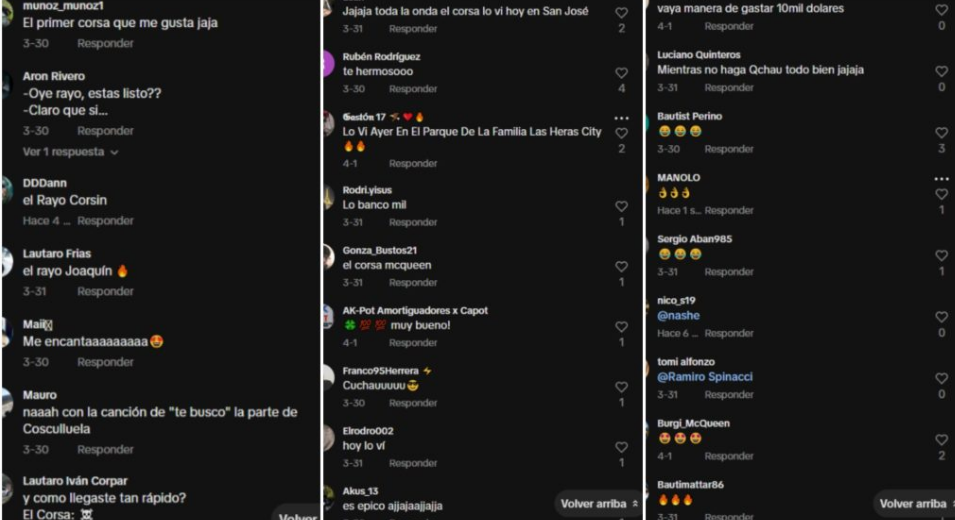Click the chevron next to Ver 1 respuesta

[114, 152]
